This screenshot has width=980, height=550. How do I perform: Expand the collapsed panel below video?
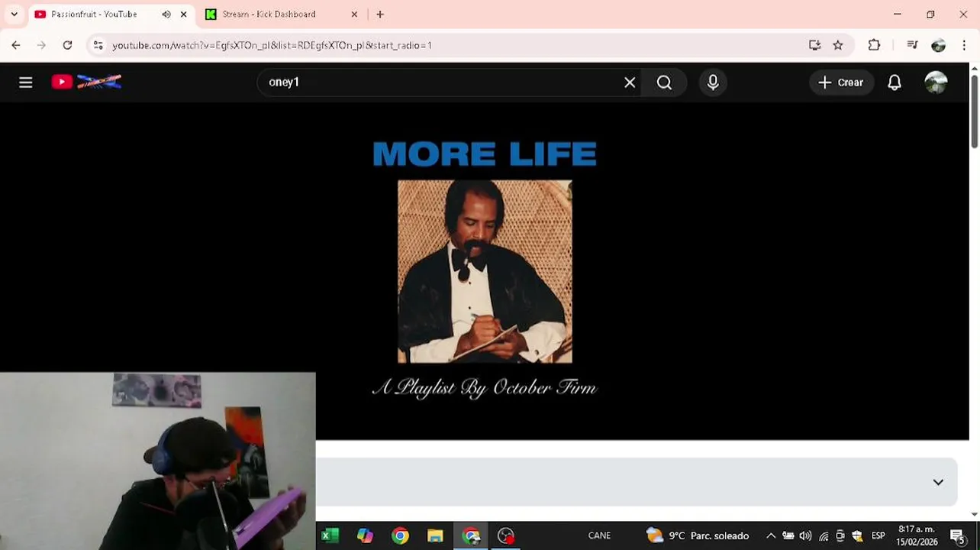point(637,482)
